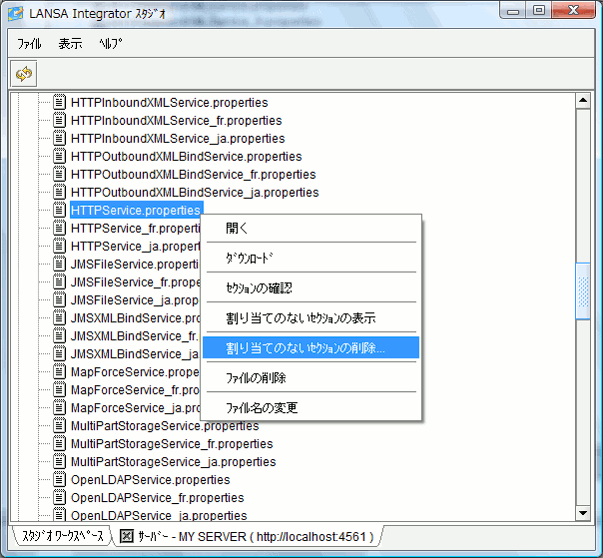Image resolution: width=603 pixels, height=558 pixels.
Task: Select HTTPOutboundXMLBindService_fr.properties
Action: coord(193,175)
